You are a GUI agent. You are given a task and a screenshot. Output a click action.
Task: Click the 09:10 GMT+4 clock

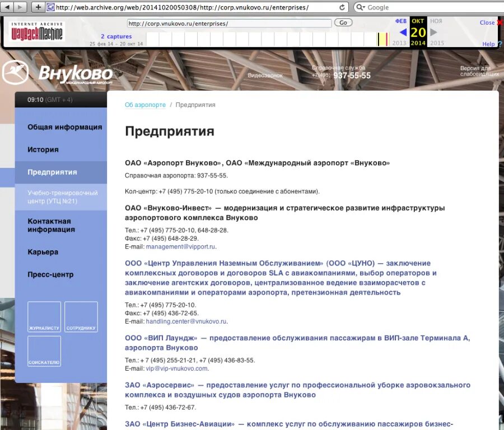point(50,100)
